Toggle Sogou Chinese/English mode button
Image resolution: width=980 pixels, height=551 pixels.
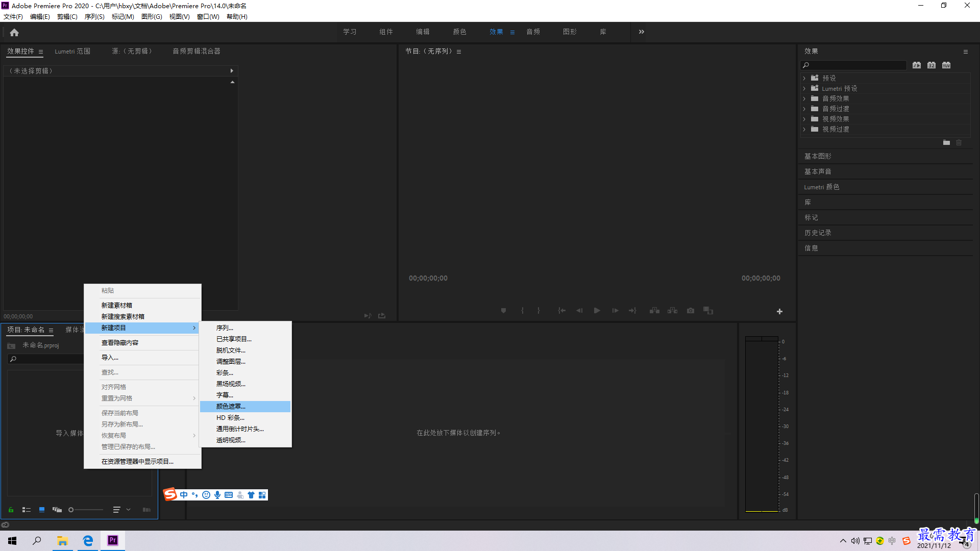point(184,495)
